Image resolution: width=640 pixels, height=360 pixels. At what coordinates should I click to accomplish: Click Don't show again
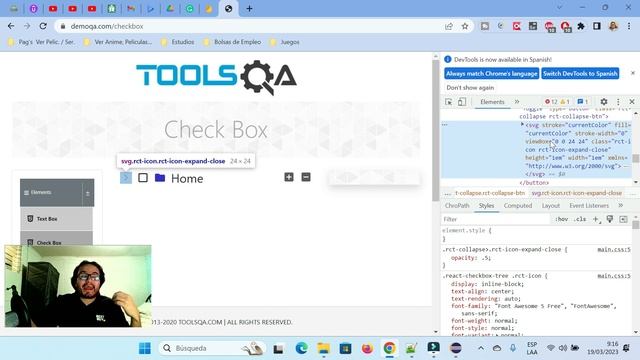(x=470, y=87)
